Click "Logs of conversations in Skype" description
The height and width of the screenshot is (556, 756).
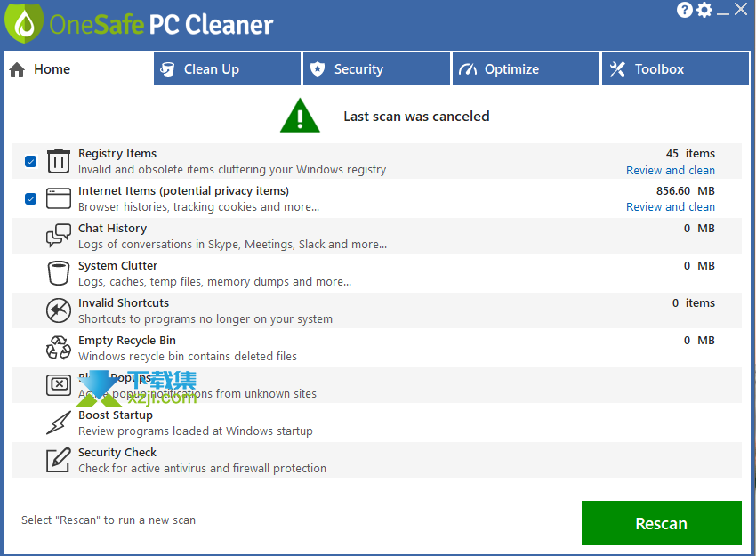pyautogui.click(x=232, y=245)
